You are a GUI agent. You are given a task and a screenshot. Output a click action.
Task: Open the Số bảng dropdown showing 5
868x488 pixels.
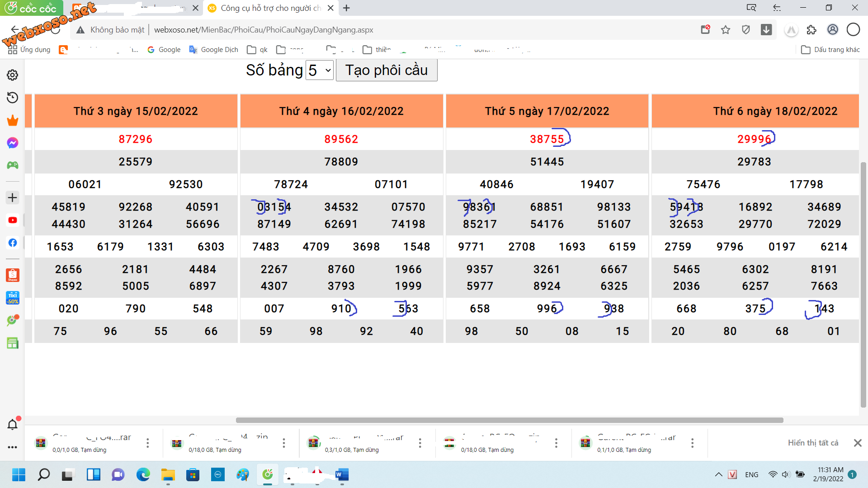point(320,70)
